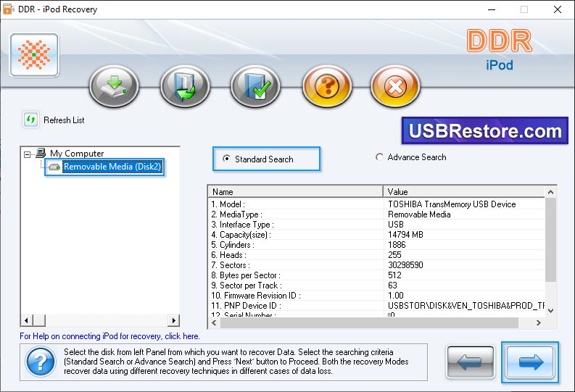This screenshot has width=575, height=392.
Task: Click the tree panel scroll left arrow
Action: (26, 320)
